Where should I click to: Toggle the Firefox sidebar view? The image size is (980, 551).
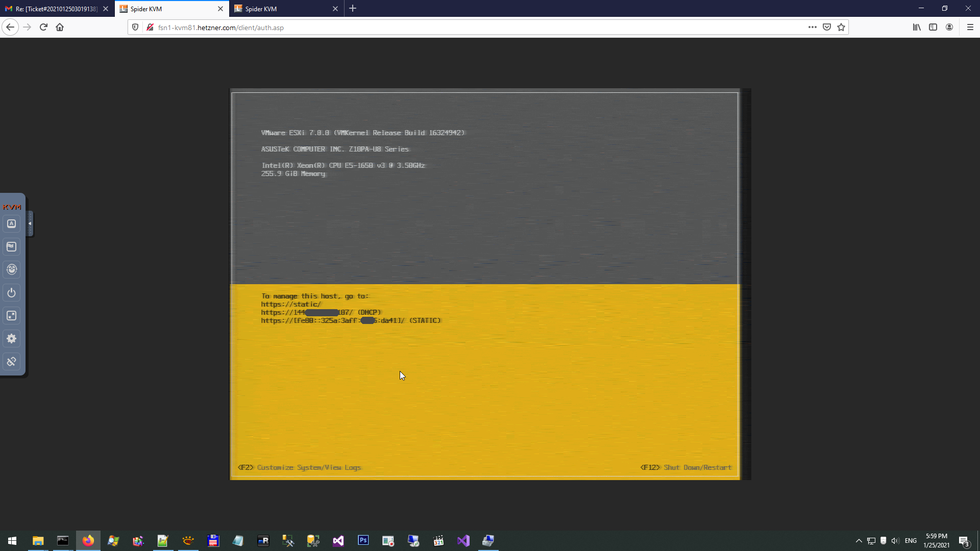(x=933, y=28)
